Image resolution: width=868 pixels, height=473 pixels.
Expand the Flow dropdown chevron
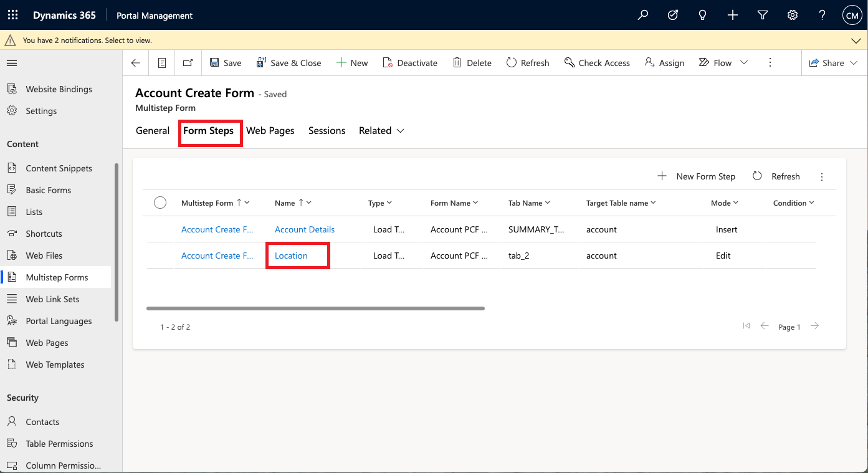[743, 63]
